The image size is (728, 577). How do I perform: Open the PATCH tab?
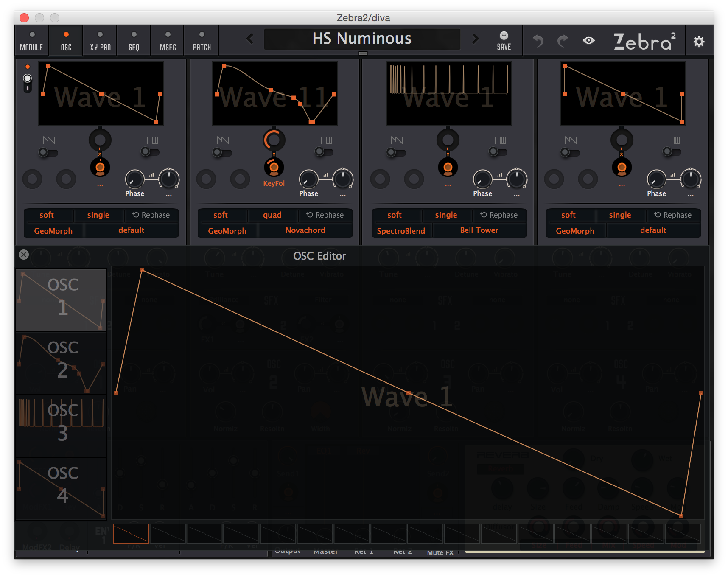click(202, 41)
